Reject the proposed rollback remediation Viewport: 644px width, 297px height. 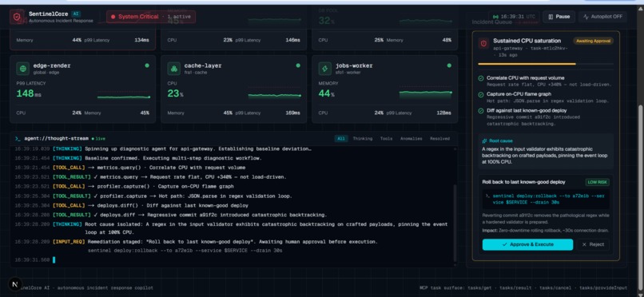point(593,244)
